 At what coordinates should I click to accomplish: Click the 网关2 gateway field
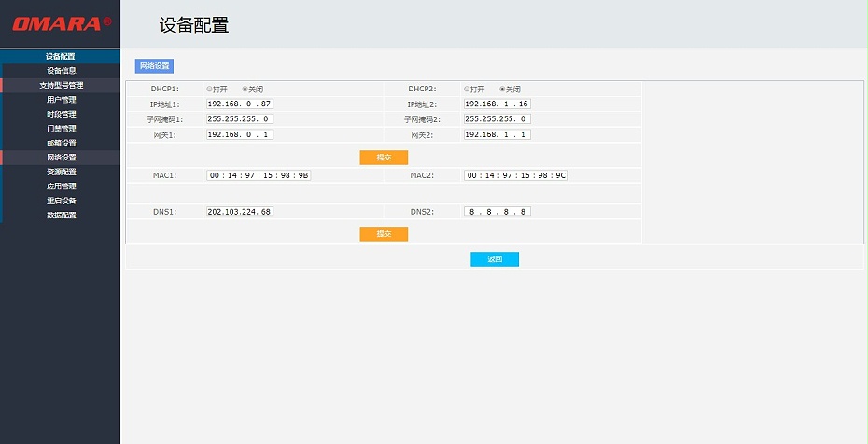(x=497, y=134)
